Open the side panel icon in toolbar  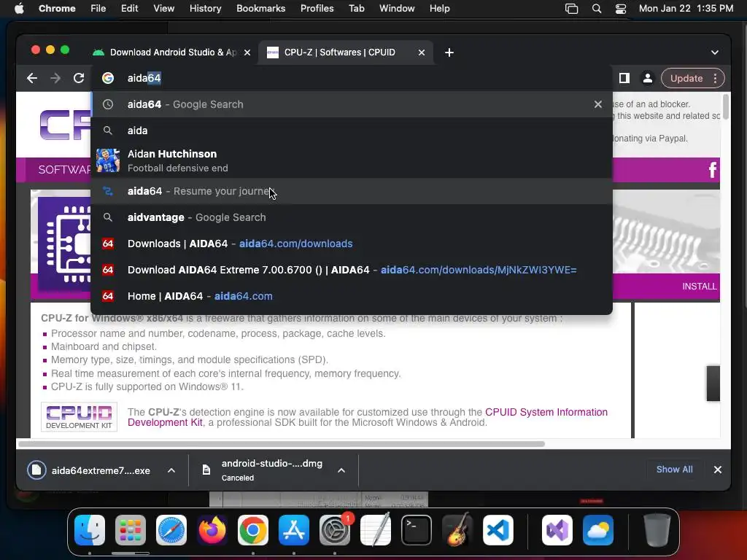624,78
